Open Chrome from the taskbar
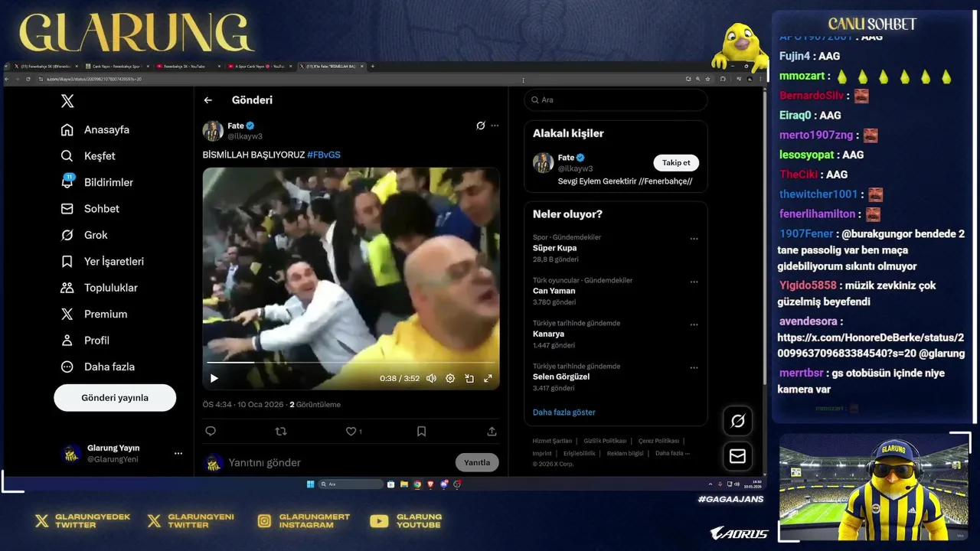This screenshot has width=980, height=551. [x=417, y=484]
